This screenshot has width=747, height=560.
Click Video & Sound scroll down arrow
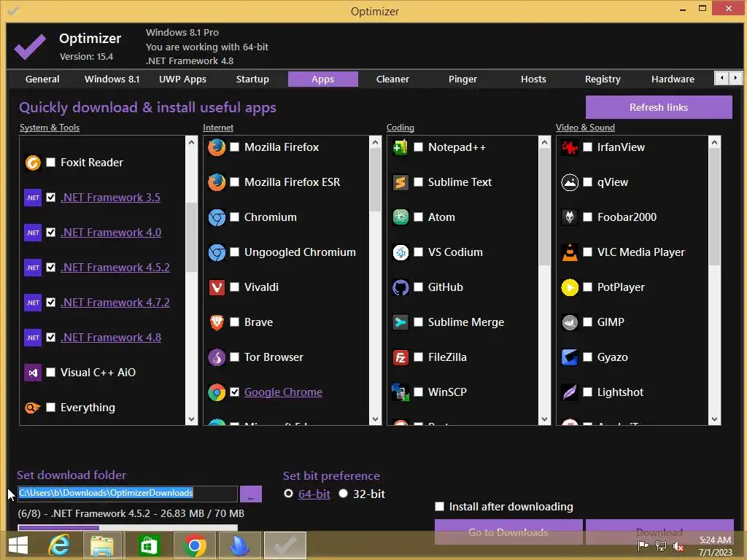(x=714, y=419)
